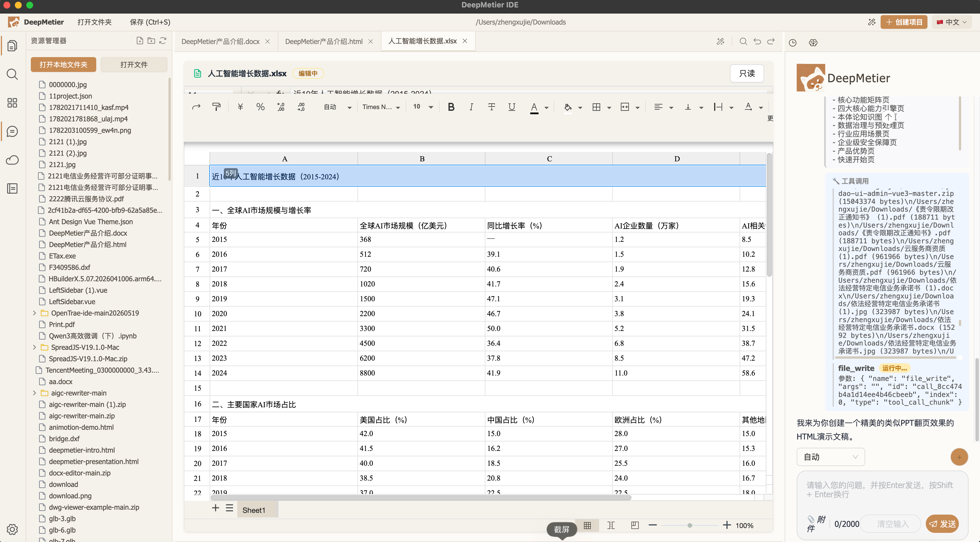Switch to page break preview view
Screen dimensions: 980x542
click(611, 525)
